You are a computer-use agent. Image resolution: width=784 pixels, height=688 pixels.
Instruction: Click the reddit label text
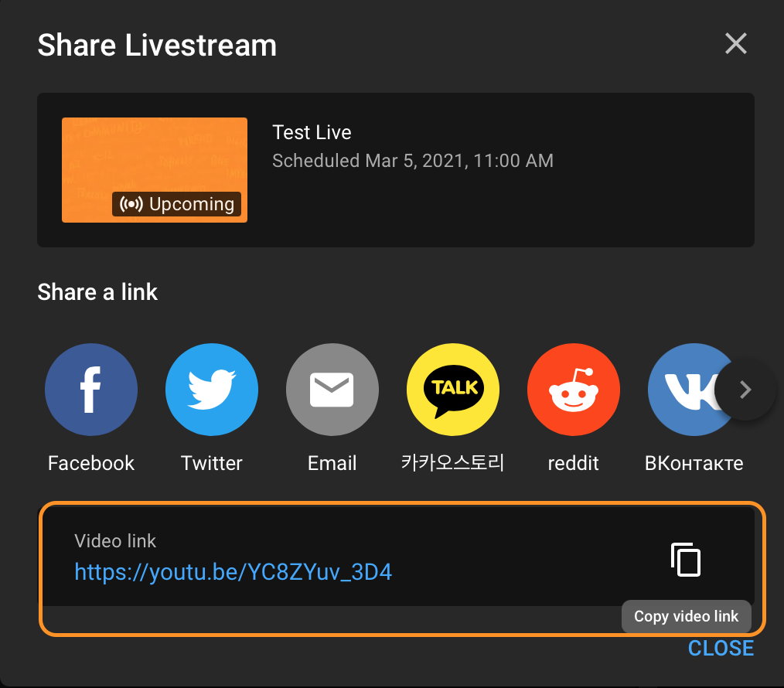pos(574,463)
